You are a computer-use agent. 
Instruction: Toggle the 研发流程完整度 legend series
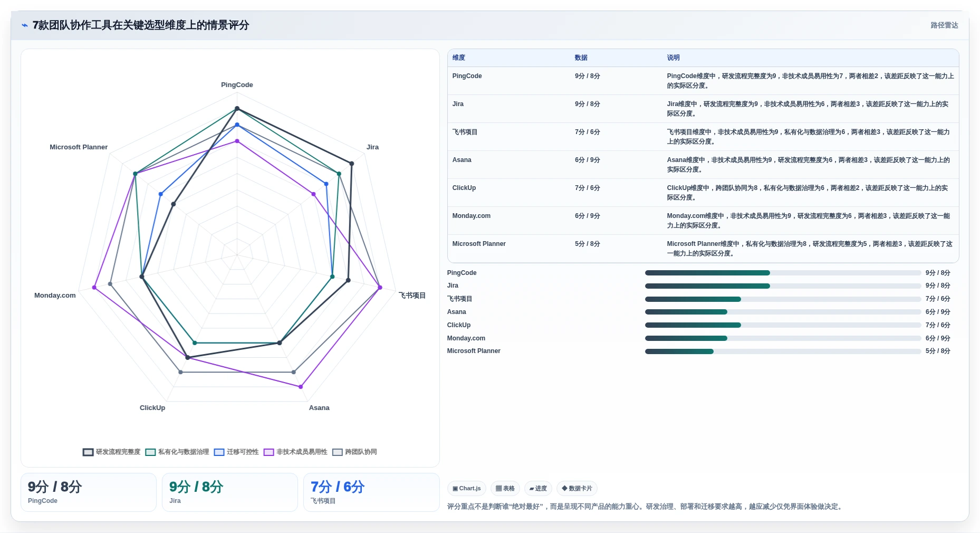(x=112, y=452)
